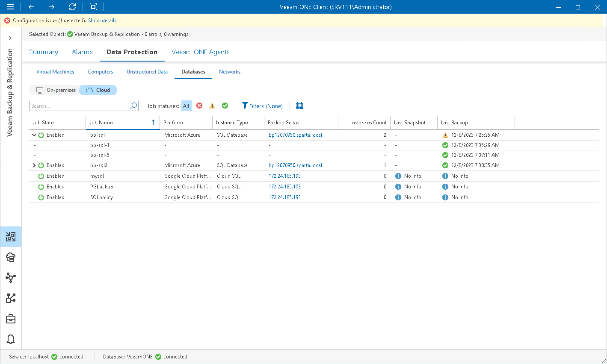This screenshot has height=364, width=607.
Task: Open backup server bp12070950.sparta.local
Action: click(x=295, y=135)
